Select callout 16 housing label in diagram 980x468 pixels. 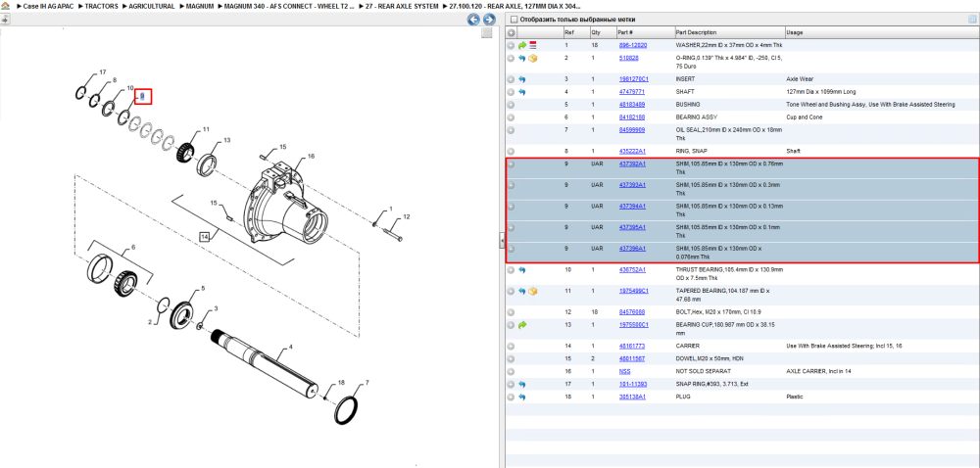point(311,156)
